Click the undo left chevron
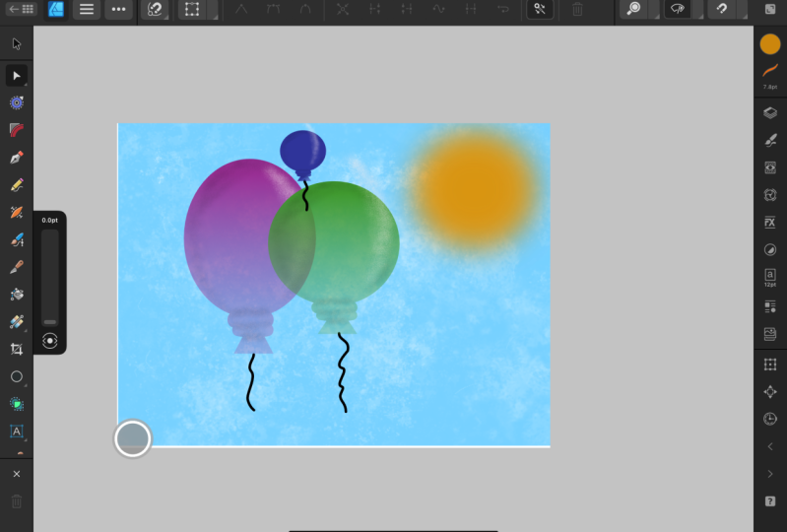787x532 pixels. tap(770, 446)
